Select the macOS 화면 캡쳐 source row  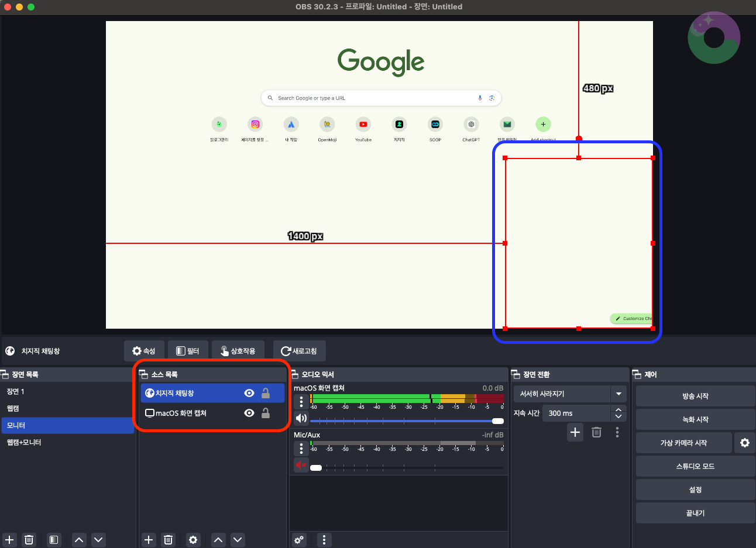pos(213,413)
